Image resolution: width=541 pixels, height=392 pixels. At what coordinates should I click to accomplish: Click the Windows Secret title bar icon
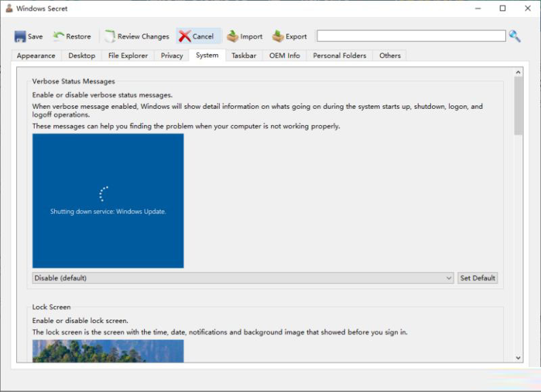pyautogui.click(x=9, y=8)
